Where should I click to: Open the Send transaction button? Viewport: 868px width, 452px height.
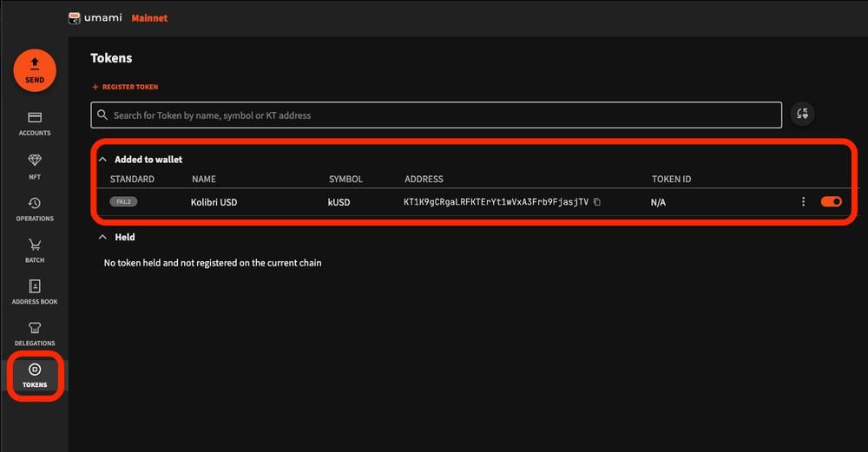(x=35, y=70)
